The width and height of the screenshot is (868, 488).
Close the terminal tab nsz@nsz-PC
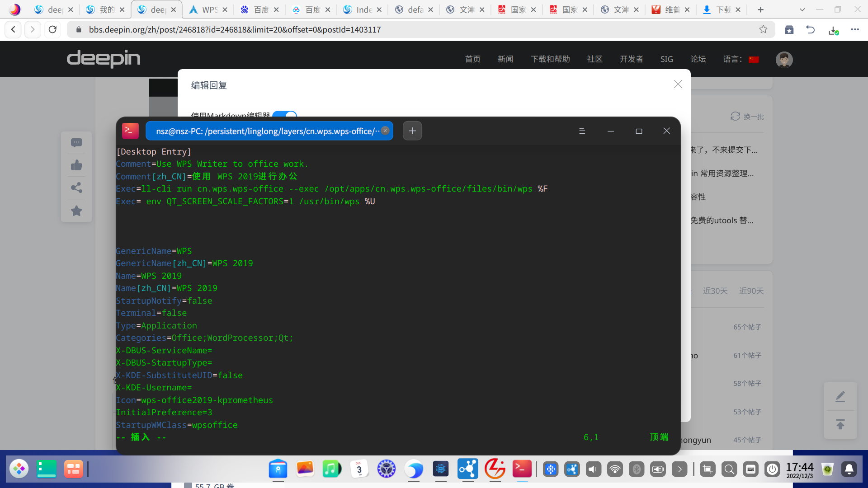coord(385,131)
